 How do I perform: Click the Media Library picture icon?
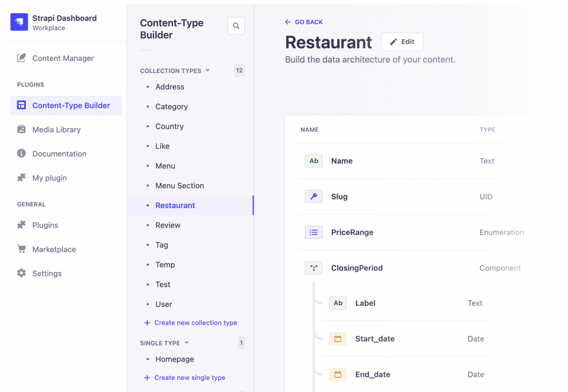coord(22,129)
